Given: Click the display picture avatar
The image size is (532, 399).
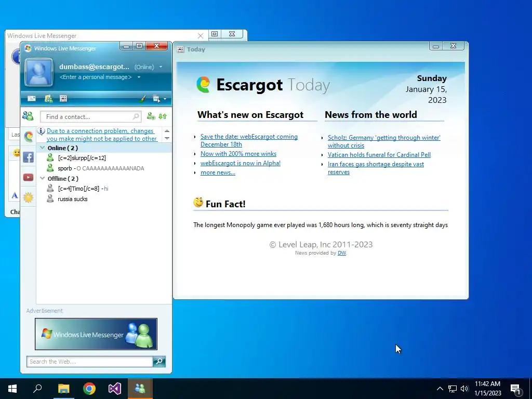Looking at the screenshot, I should click(39, 72).
